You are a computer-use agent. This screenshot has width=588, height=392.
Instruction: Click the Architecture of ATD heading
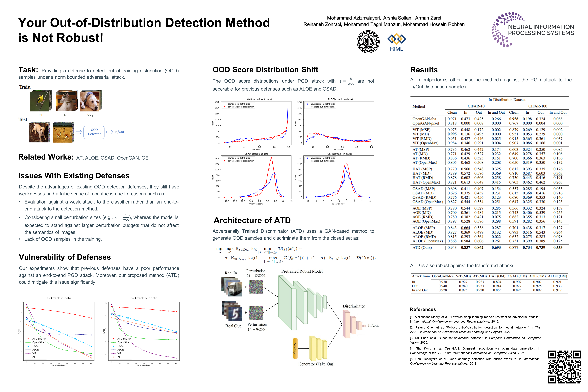point(252,220)
